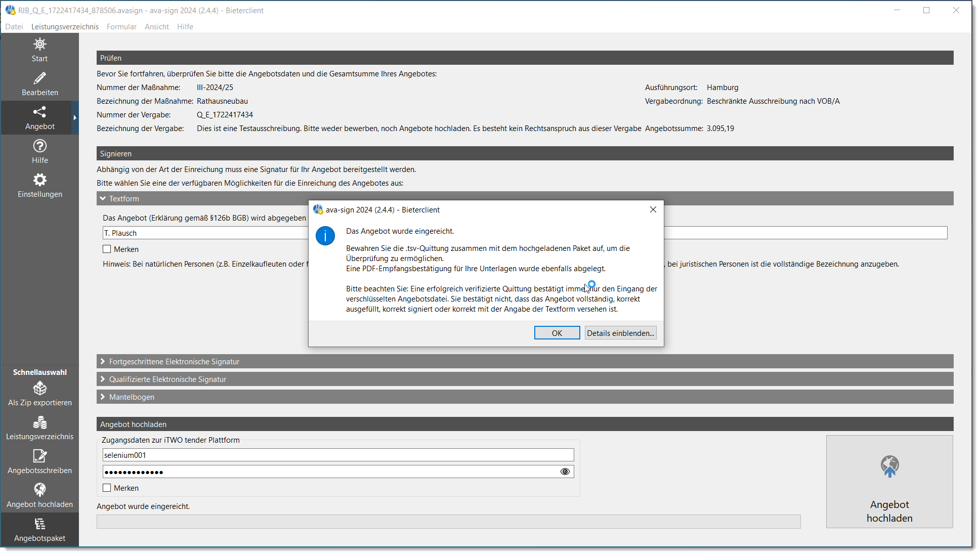Image resolution: width=980 pixels, height=555 pixels.
Task: Expand Fortgeschrittene Elektronische Signatur section
Action: (x=525, y=361)
